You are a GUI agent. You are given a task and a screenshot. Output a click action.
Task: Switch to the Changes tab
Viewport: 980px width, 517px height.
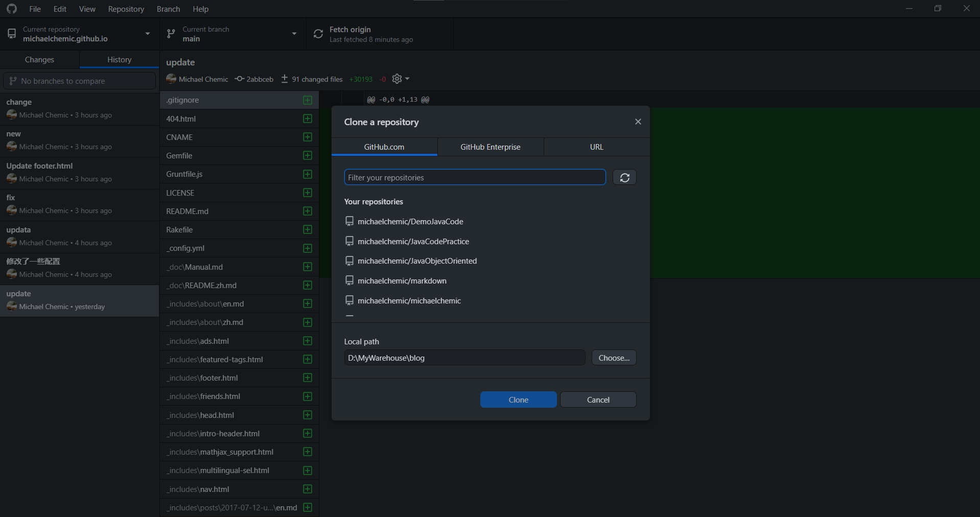(39, 60)
